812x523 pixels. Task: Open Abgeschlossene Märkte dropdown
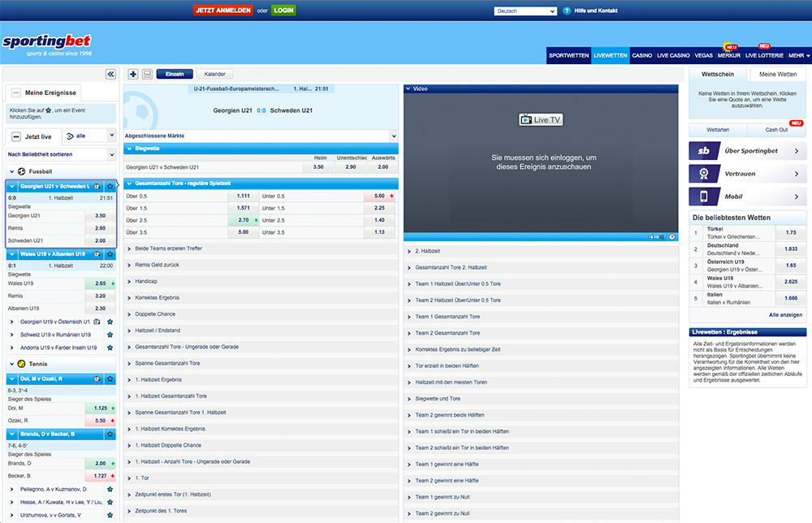tap(261, 136)
